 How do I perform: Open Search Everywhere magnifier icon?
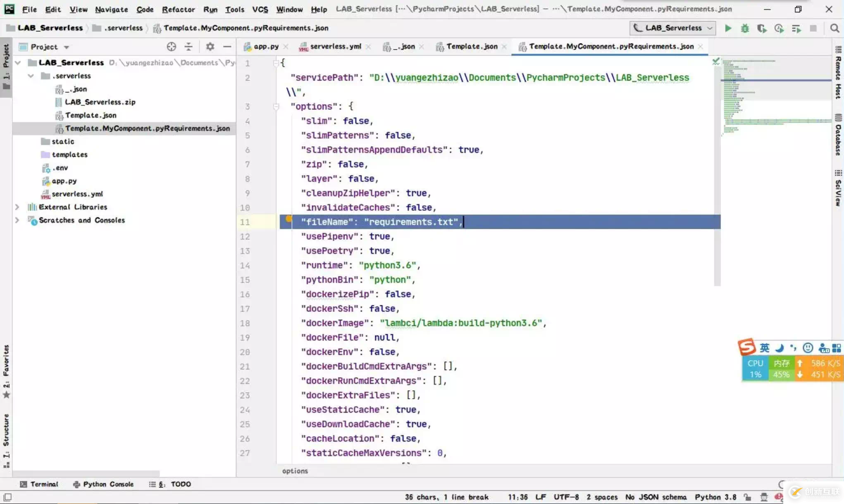click(x=834, y=28)
